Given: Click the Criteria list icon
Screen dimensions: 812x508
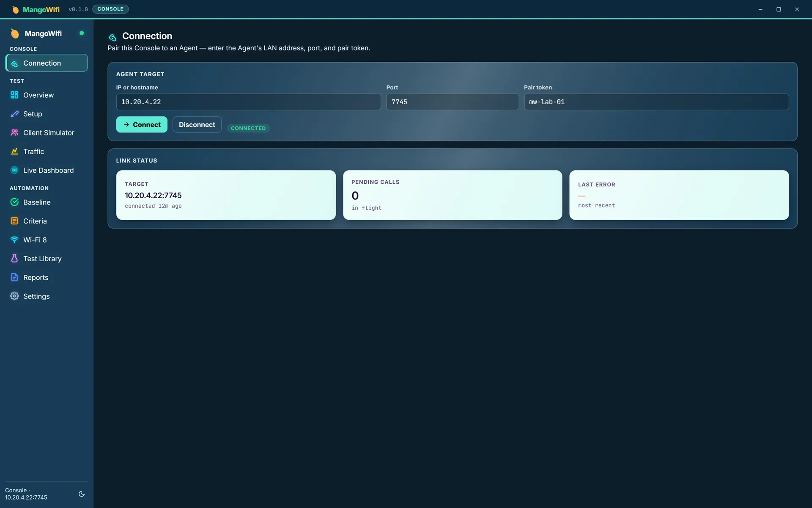Looking at the screenshot, I should pyautogui.click(x=14, y=221).
